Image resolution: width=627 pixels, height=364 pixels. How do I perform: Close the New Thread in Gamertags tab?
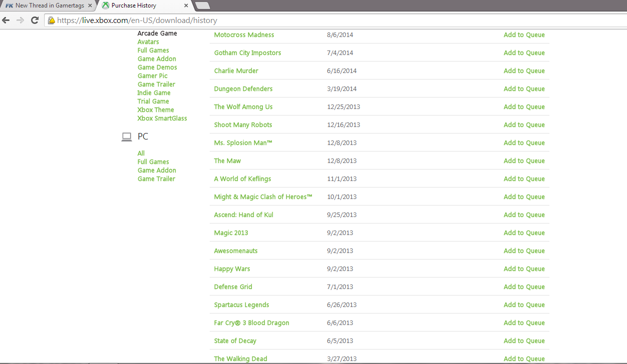coord(90,5)
